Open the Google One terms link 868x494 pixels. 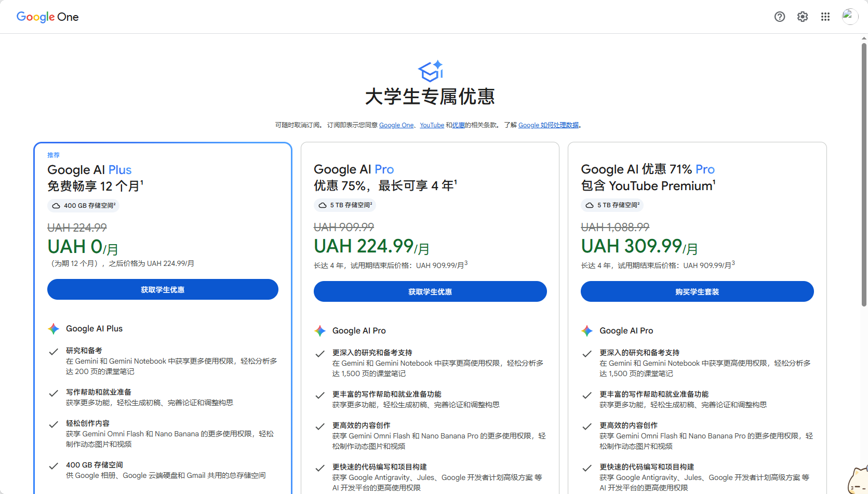396,125
